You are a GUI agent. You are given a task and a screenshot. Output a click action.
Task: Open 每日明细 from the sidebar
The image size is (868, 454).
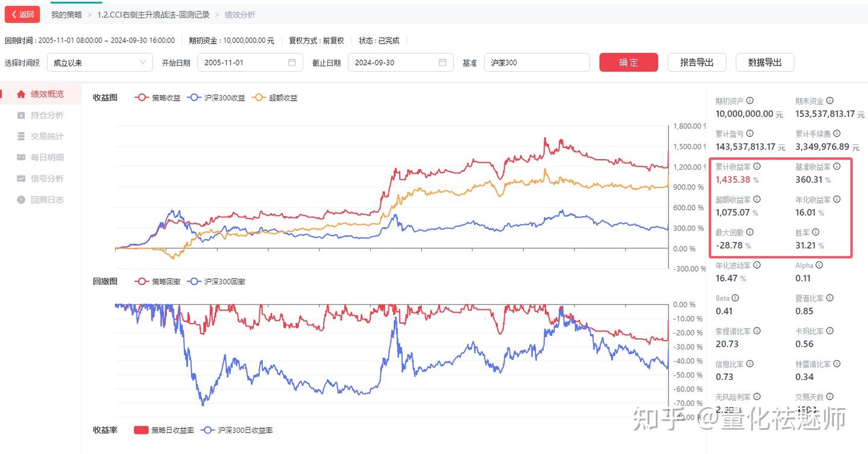coord(45,157)
